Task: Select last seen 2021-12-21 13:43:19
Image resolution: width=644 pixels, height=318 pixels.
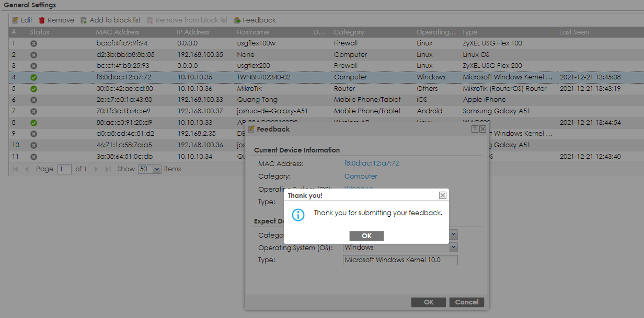Action: (x=590, y=89)
